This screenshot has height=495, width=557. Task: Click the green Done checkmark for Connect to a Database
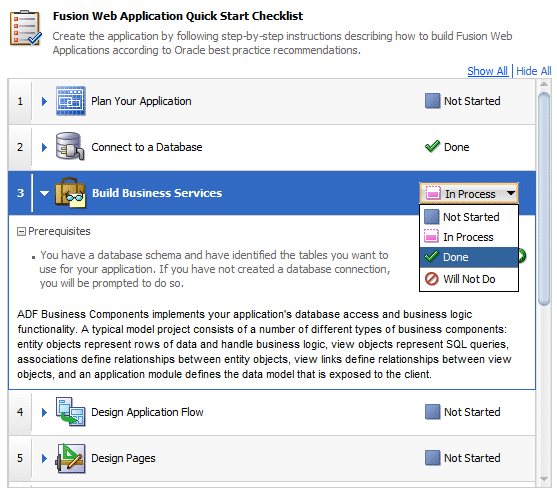[x=432, y=146]
